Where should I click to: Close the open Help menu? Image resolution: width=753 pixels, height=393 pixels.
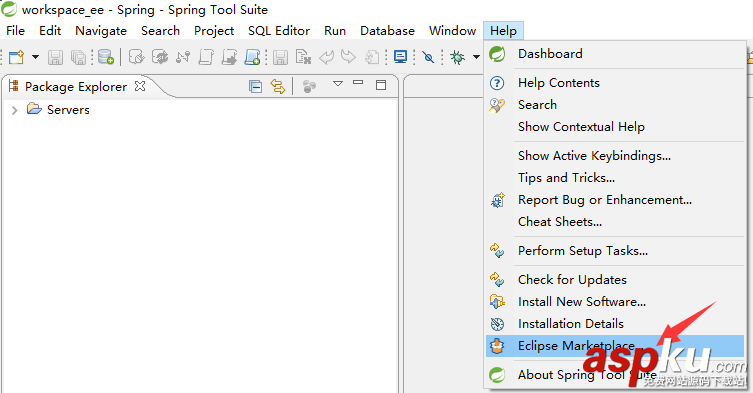503,31
